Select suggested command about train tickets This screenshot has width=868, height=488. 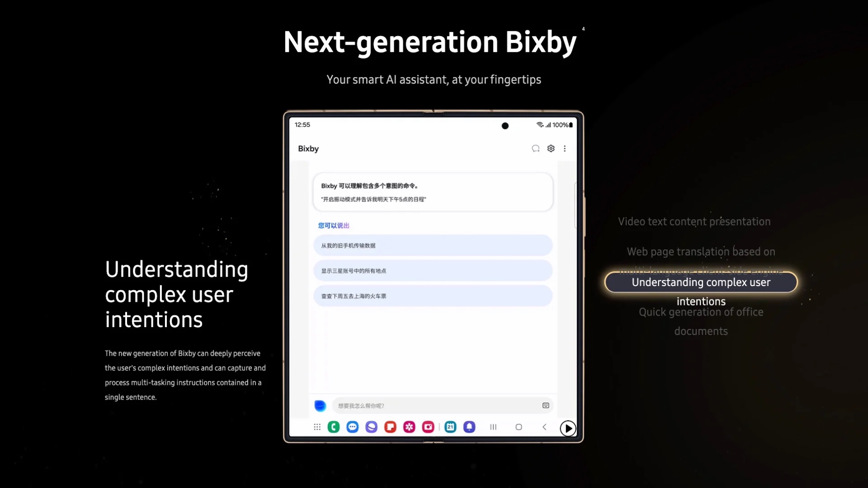click(x=434, y=296)
